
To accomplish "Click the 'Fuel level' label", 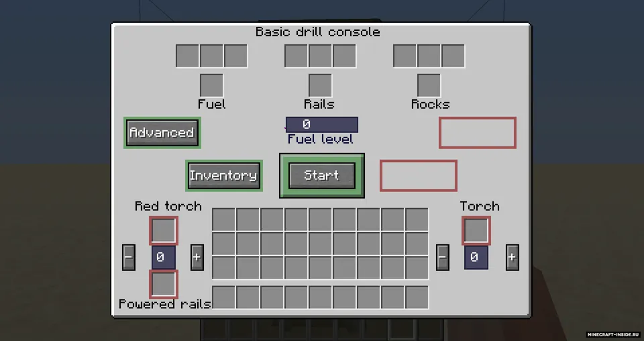I will click(x=321, y=139).
